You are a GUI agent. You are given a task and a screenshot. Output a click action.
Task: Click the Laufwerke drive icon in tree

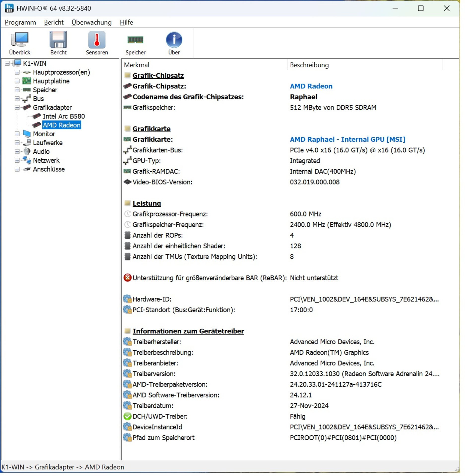click(27, 143)
